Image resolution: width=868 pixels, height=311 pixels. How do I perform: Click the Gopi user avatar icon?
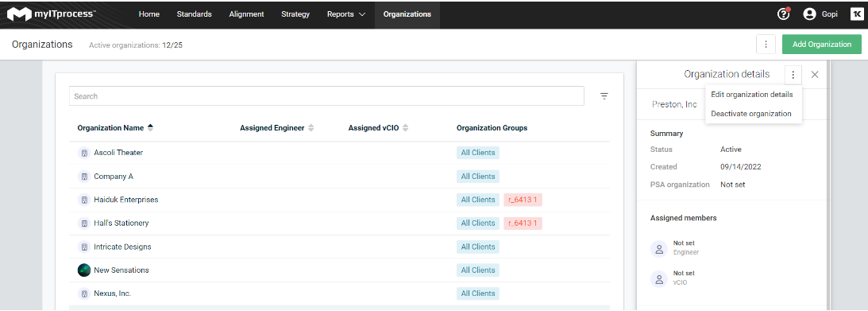810,14
